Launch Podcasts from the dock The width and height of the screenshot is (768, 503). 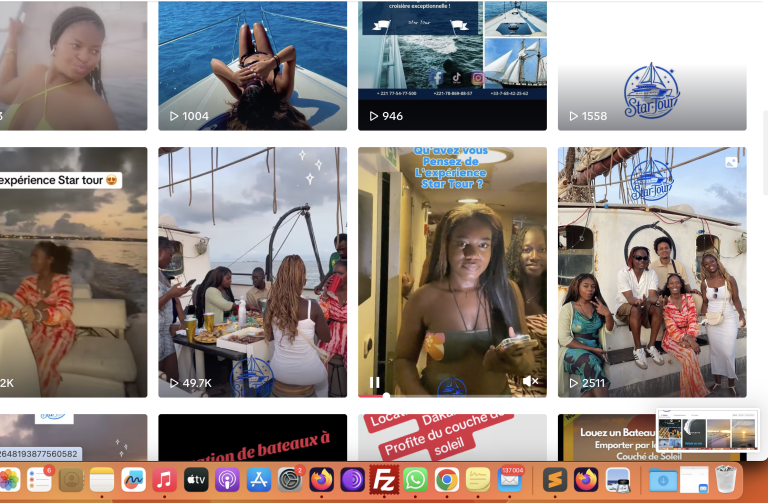point(227,480)
